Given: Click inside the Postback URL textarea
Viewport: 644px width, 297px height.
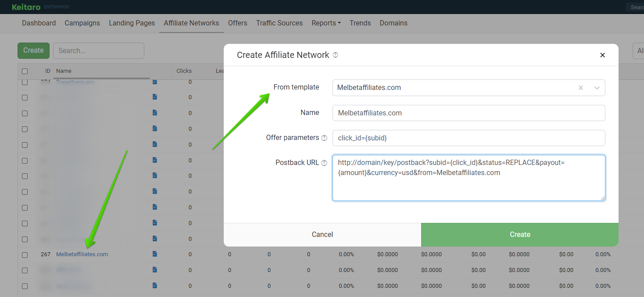Looking at the screenshot, I should click(x=469, y=178).
